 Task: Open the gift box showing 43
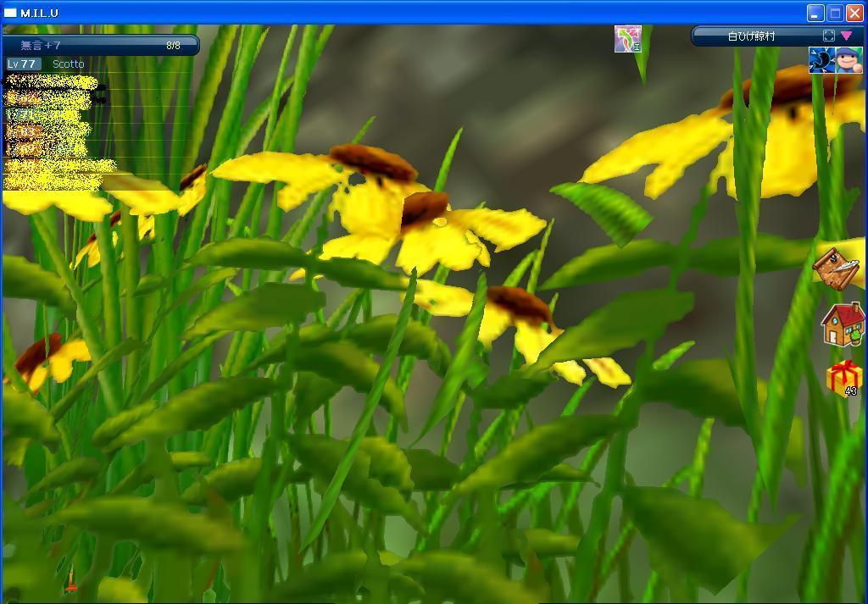843,378
